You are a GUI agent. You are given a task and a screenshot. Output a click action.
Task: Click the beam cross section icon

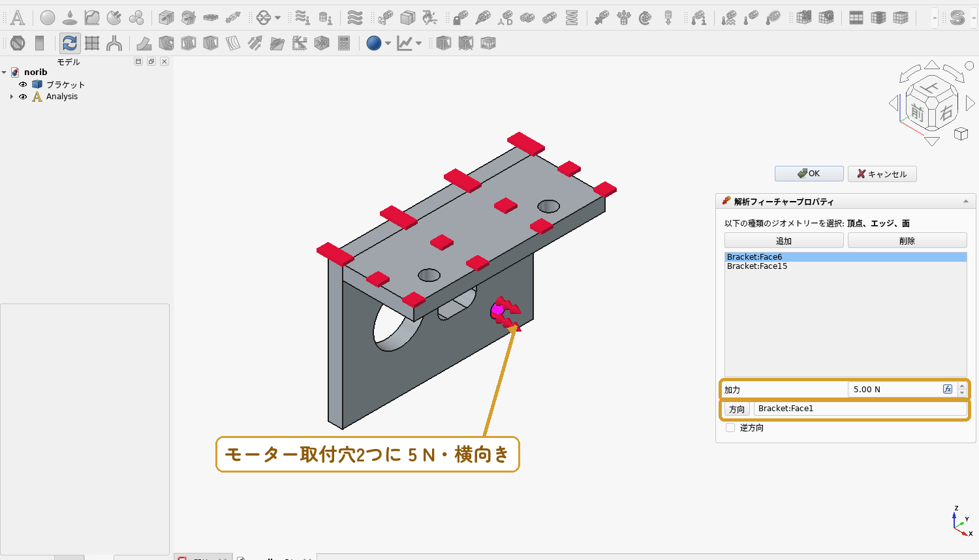tap(166, 18)
